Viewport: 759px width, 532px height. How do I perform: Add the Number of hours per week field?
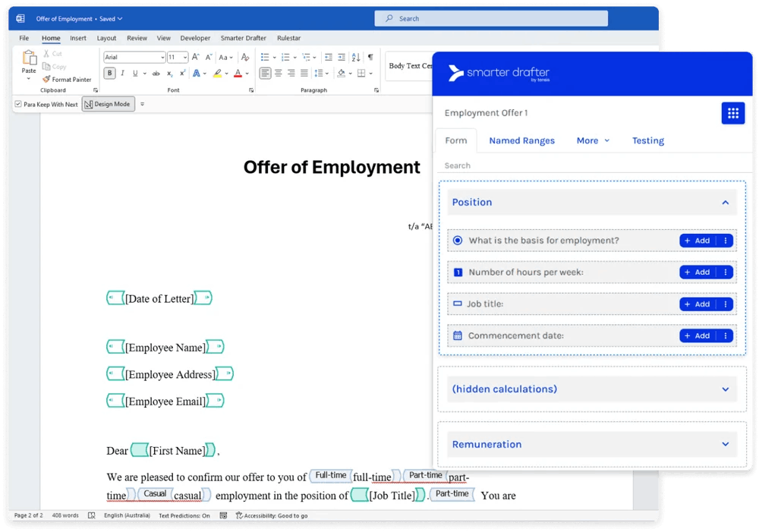point(697,272)
